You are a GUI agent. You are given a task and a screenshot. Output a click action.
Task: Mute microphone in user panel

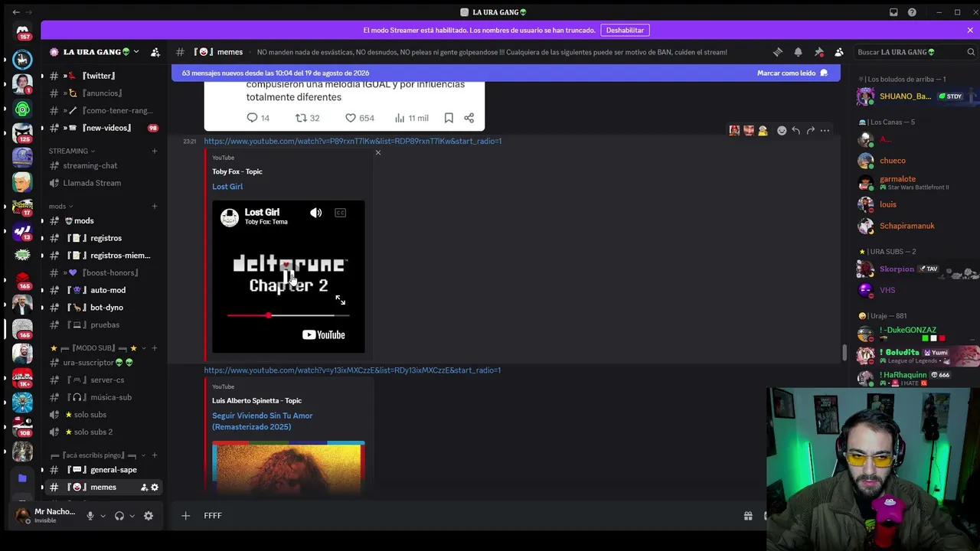[90, 516]
